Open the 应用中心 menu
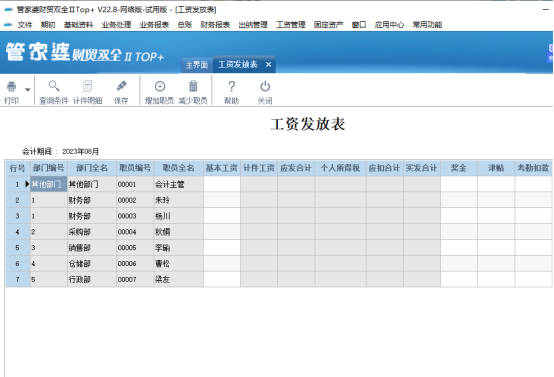 click(389, 25)
